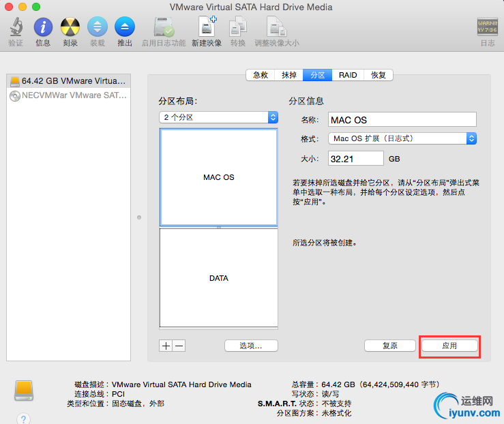Switch to the Erase (抹掉) tab
The height and width of the screenshot is (424, 504).
pos(289,75)
